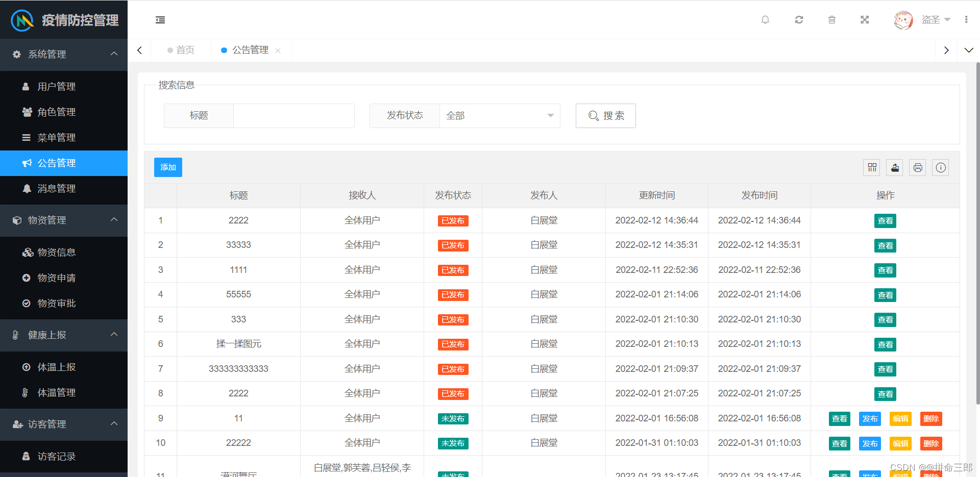Click 查看 for the 33333 row

pos(885,245)
